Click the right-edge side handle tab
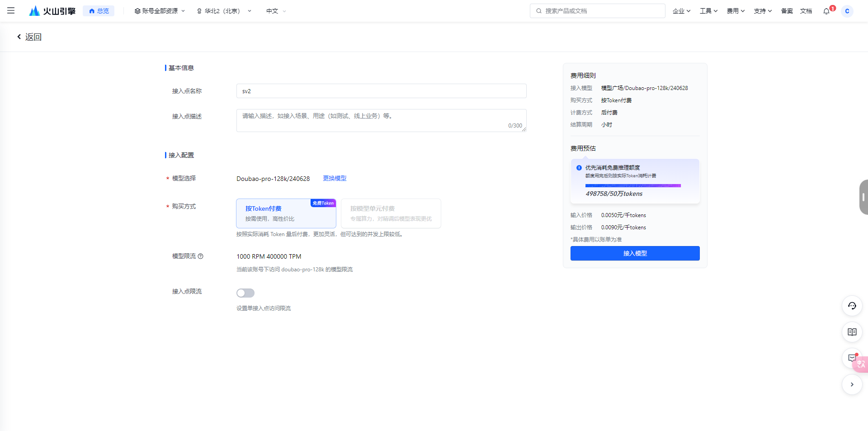868x431 pixels. [x=863, y=197]
